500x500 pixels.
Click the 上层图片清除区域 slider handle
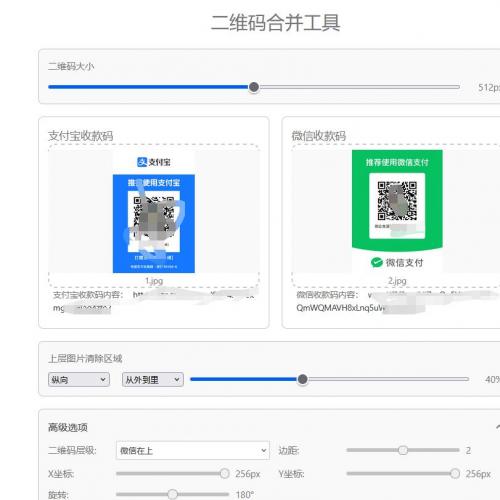[x=302, y=379]
